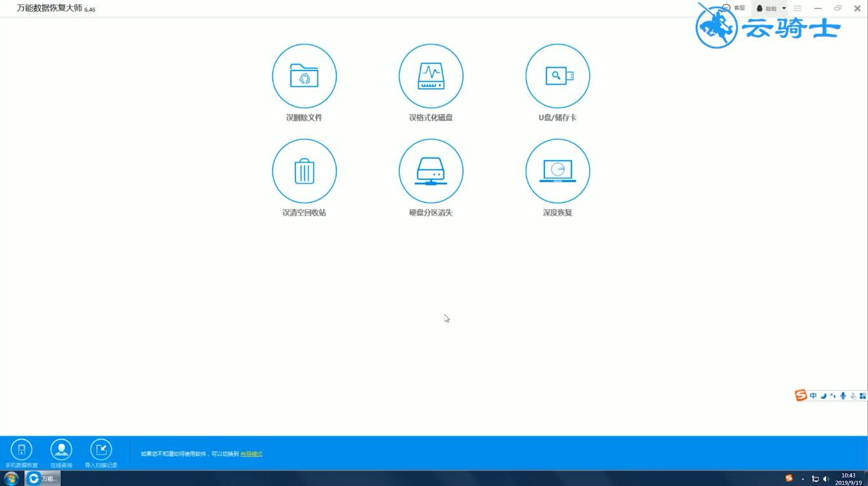The height and width of the screenshot is (486, 868).
Task: Open the hamburger menu in title bar
Action: point(798,8)
